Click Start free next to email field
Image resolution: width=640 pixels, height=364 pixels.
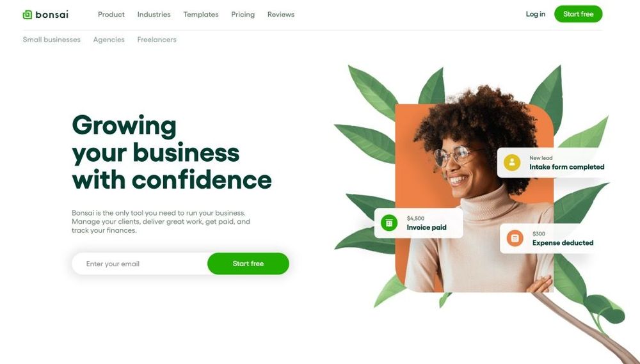click(248, 264)
